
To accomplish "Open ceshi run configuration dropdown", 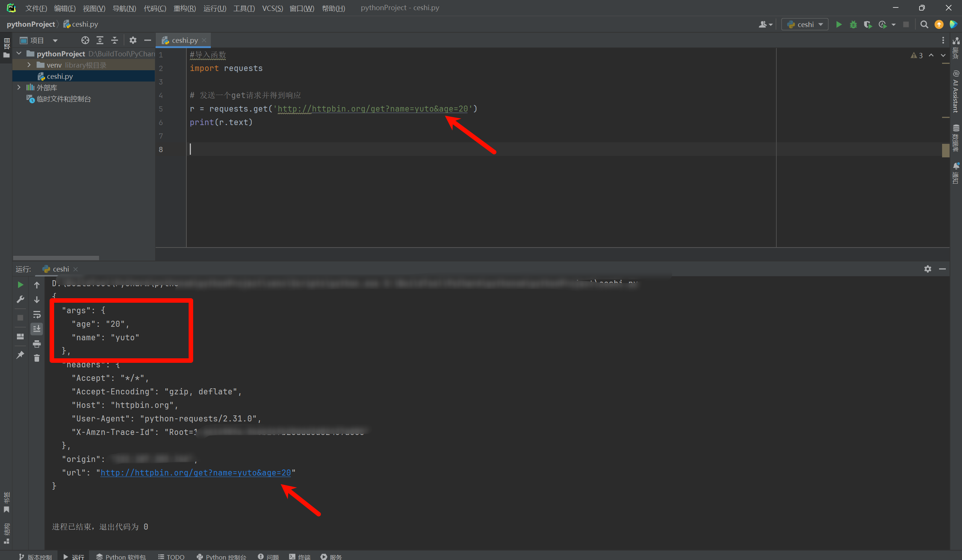I will click(x=805, y=24).
